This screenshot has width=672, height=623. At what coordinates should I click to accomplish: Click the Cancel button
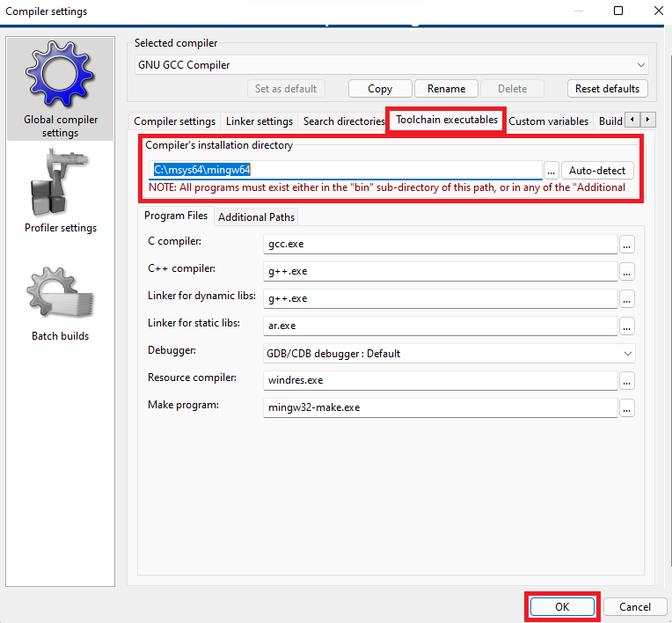635,606
